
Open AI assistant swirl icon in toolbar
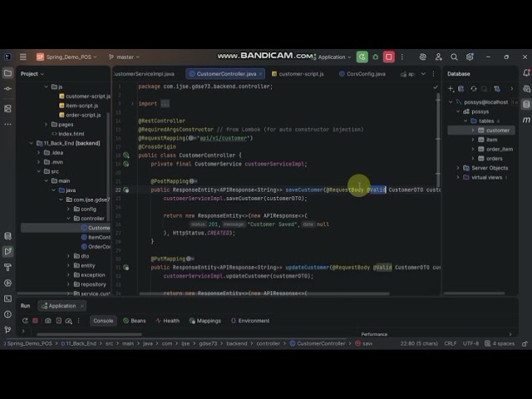423,57
